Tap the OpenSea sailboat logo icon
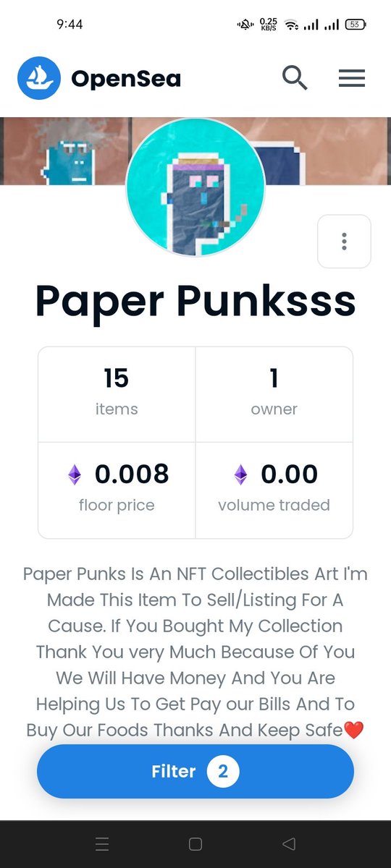Screen dimensions: 391x868 click(x=38, y=78)
